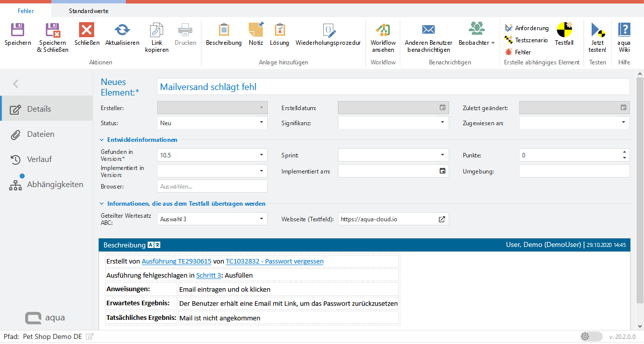Click Anderen Benutzer benachrichtigen envelope icon
The image size is (644, 344).
click(428, 30)
